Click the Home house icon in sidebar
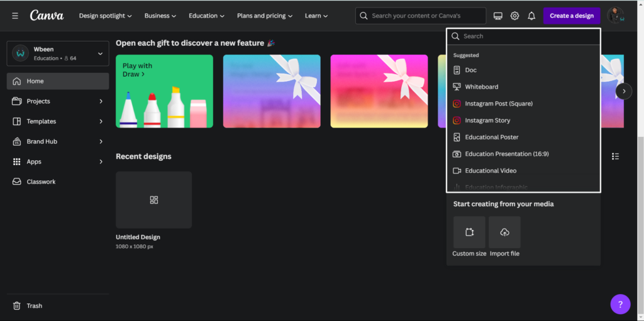644x321 pixels. pos(17,81)
